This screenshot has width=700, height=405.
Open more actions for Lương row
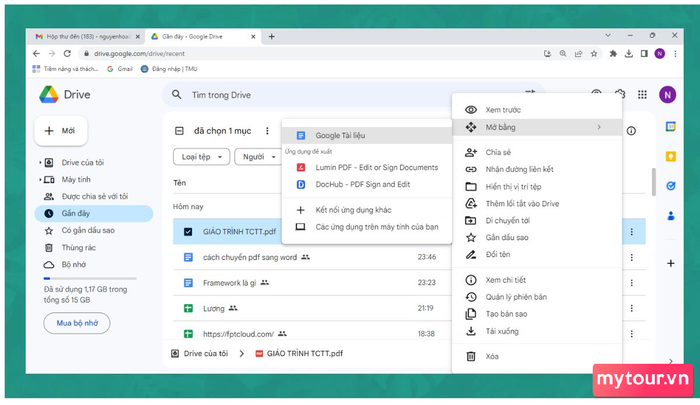pyautogui.click(x=631, y=308)
